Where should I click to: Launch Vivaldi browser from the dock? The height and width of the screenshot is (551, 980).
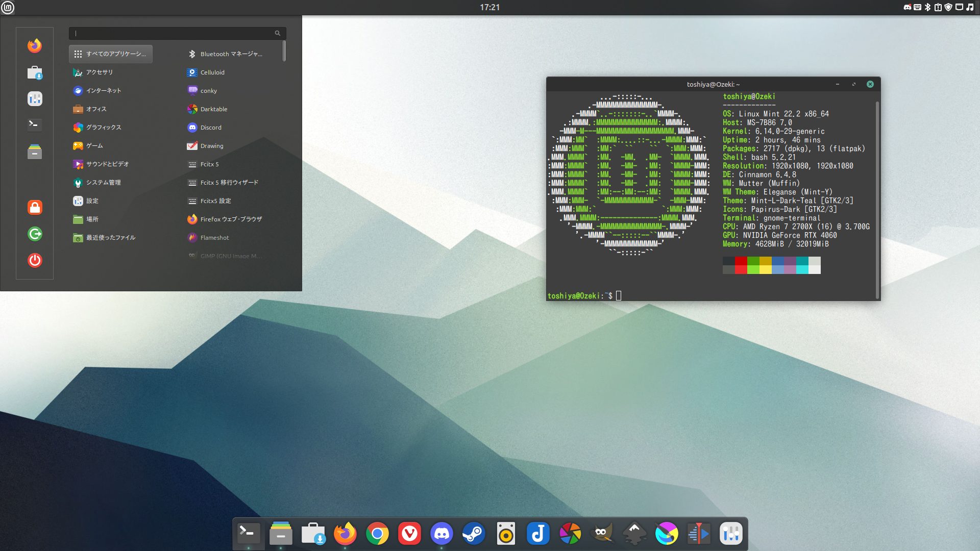[x=409, y=534]
